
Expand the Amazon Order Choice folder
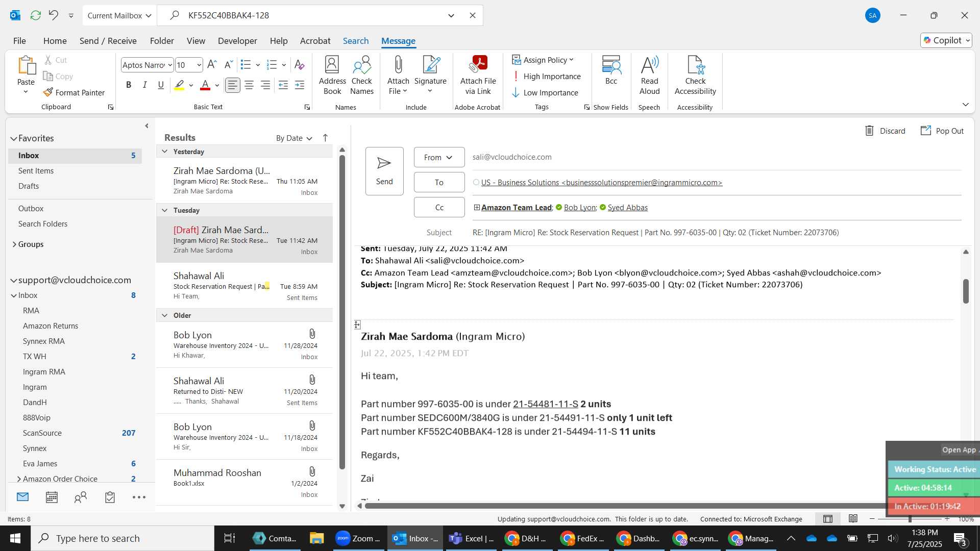[x=19, y=479]
